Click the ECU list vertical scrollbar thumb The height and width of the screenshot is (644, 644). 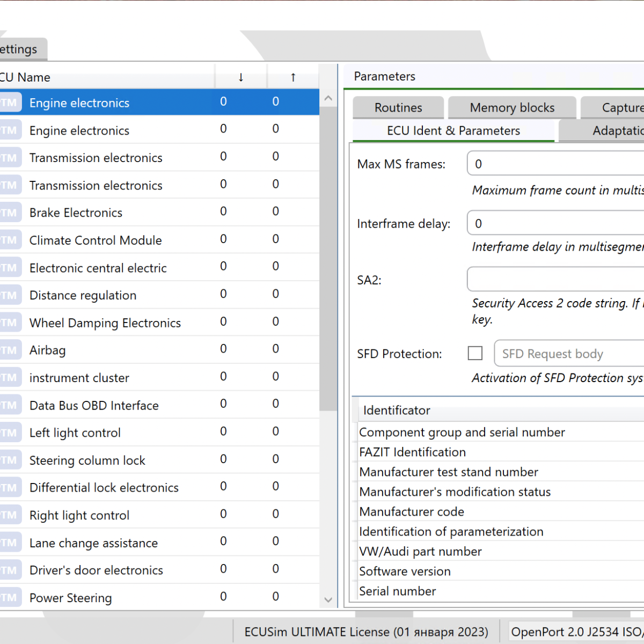(328, 258)
